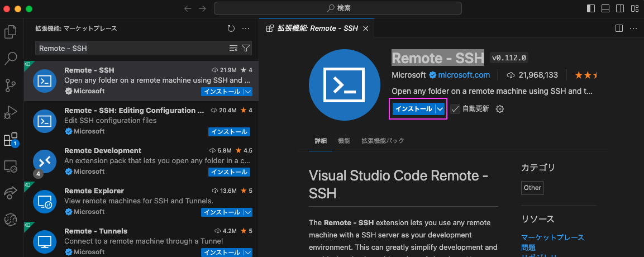Image resolution: width=644 pixels, height=257 pixels.
Task: Install the Remote - Tunnels extension
Action: (x=222, y=252)
